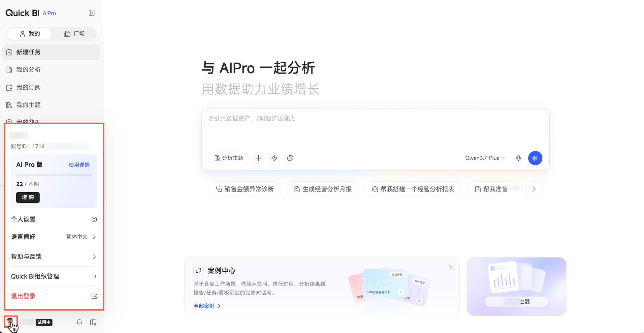Collapse the sidebar with the panel icon
Screen dimensions: 644x333
pyautogui.click(x=92, y=13)
